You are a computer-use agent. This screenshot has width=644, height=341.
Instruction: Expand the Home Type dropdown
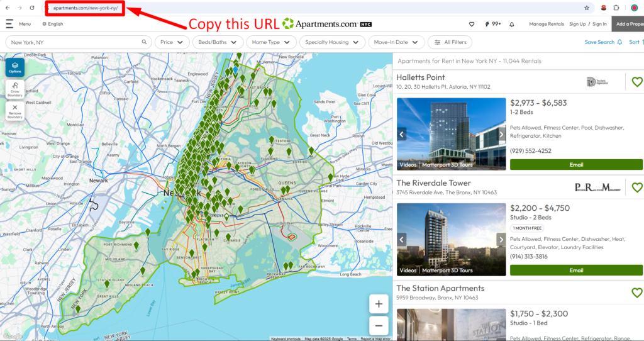pyautogui.click(x=271, y=42)
